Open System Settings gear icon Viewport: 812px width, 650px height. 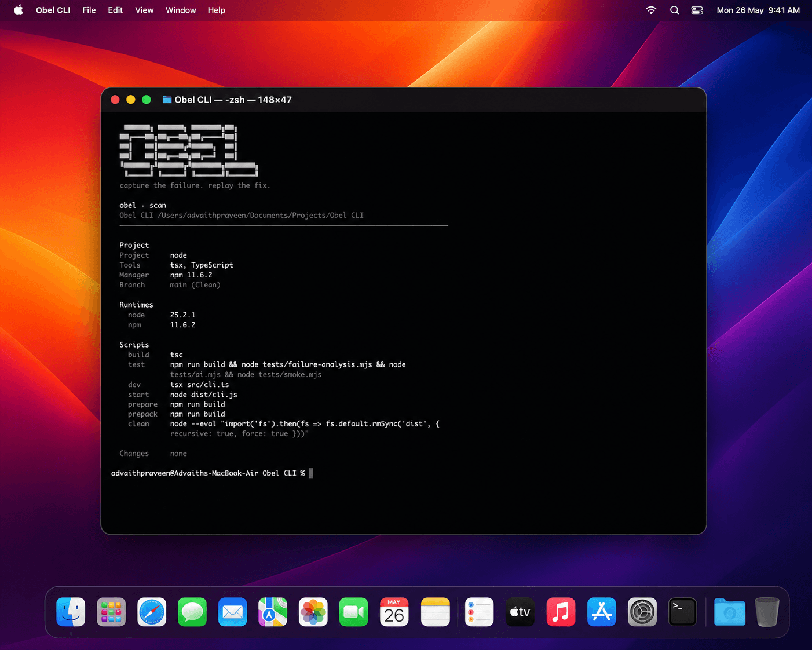pyautogui.click(x=642, y=612)
